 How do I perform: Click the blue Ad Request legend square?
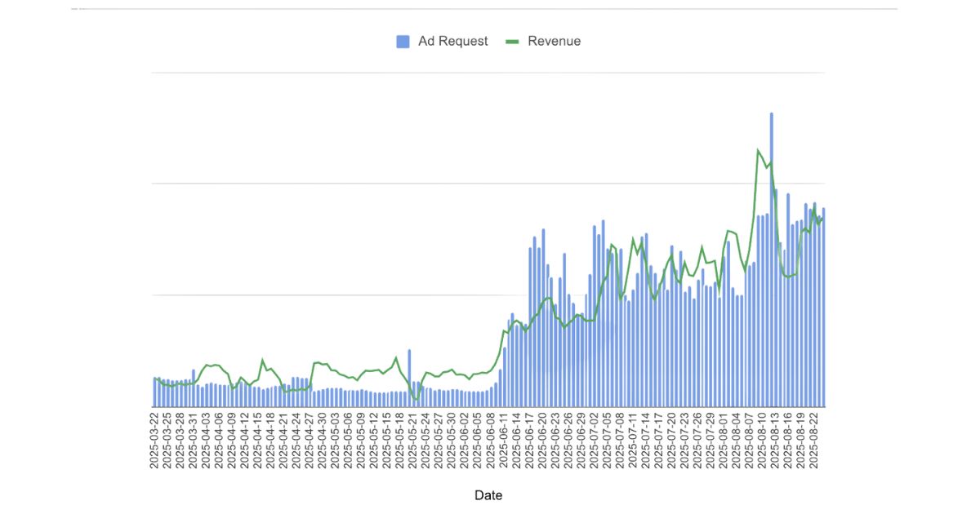[x=403, y=42]
